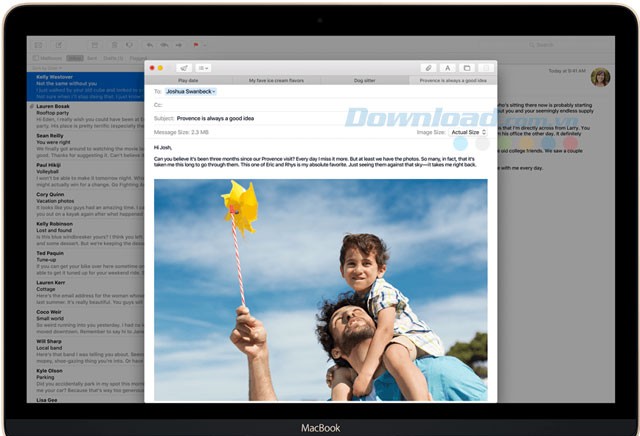Forward arrow icon in Mail toolbar
The image size is (640, 436).
pos(179,45)
